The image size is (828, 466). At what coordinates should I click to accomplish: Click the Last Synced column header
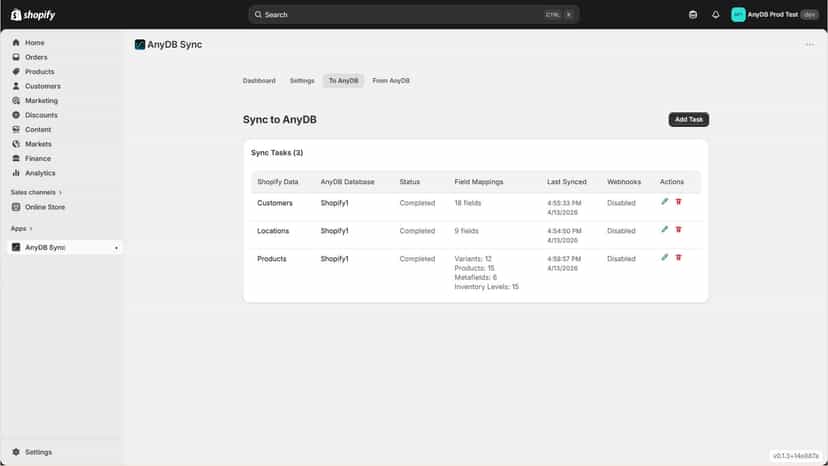coord(567,182)
